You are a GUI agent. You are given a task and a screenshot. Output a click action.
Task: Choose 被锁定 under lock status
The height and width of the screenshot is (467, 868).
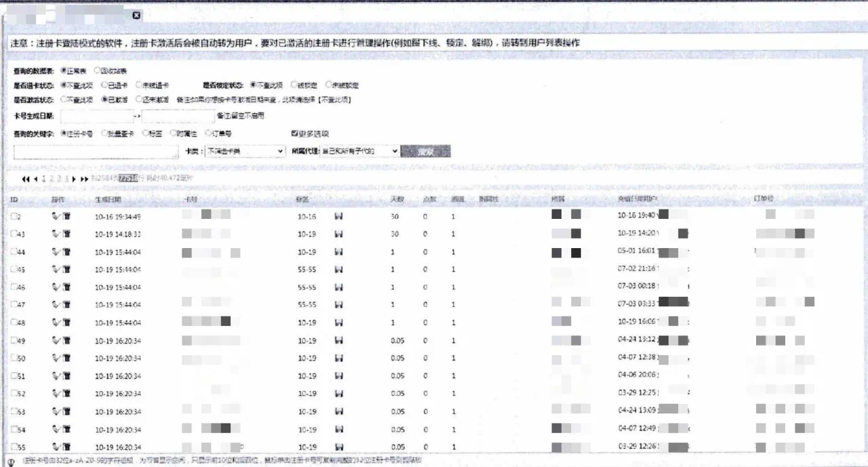point(294,85)
